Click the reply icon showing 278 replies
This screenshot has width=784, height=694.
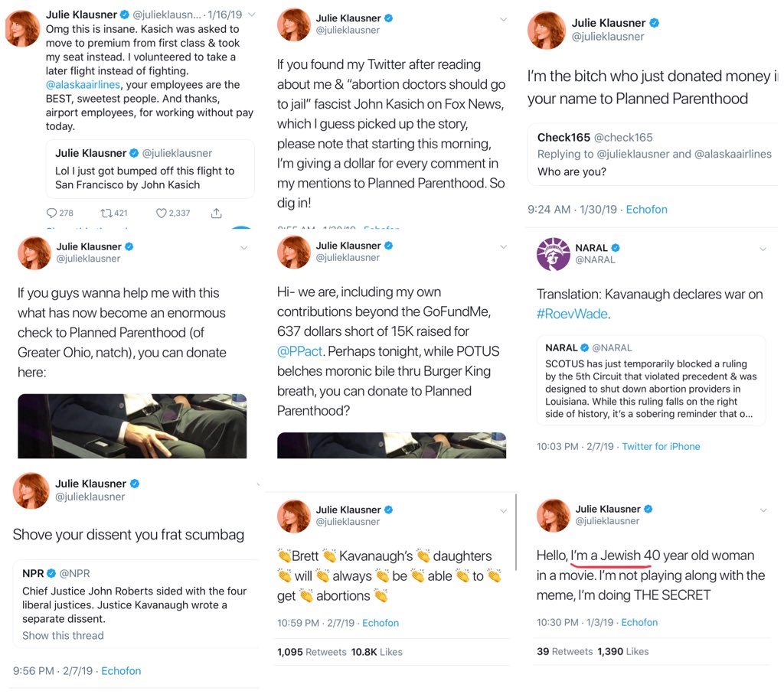[x=52, y=213]
